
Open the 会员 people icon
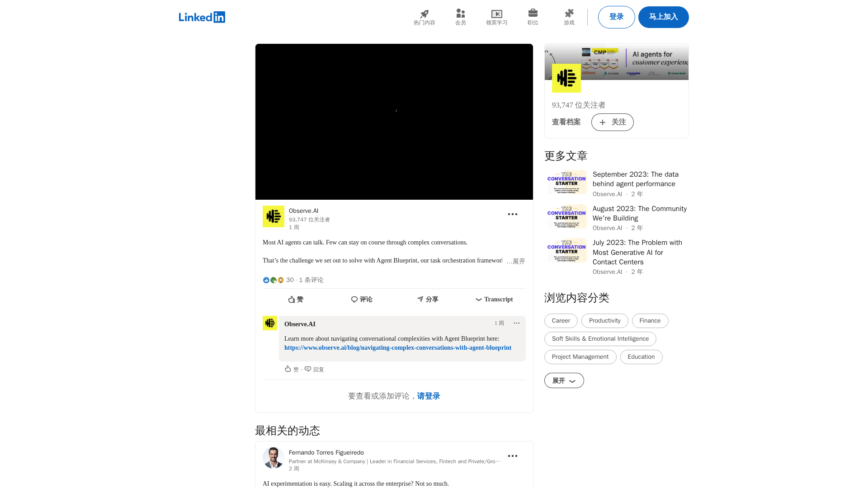(x=460, y=14)
